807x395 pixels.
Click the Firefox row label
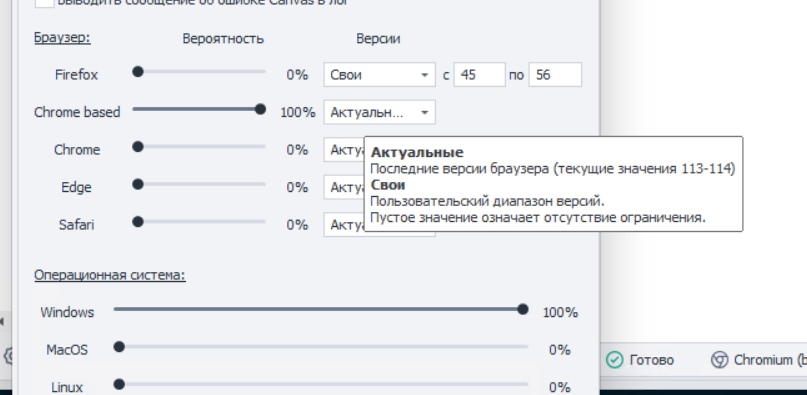click(76, 75)
